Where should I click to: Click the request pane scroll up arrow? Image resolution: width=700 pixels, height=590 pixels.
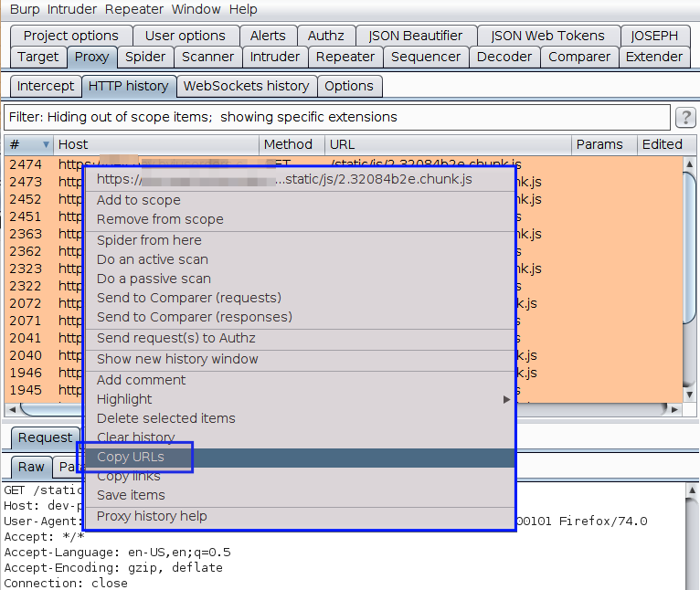692,490
